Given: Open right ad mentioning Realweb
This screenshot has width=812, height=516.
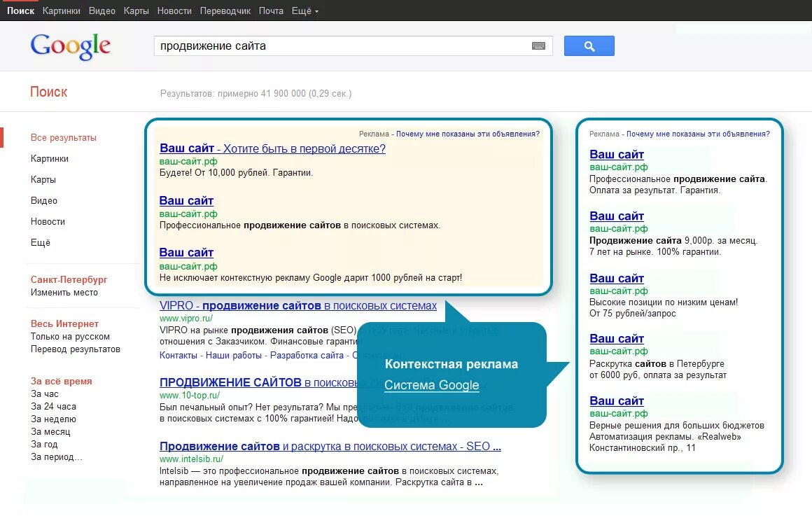Looking at the screenshot, I should coord(617,401).
